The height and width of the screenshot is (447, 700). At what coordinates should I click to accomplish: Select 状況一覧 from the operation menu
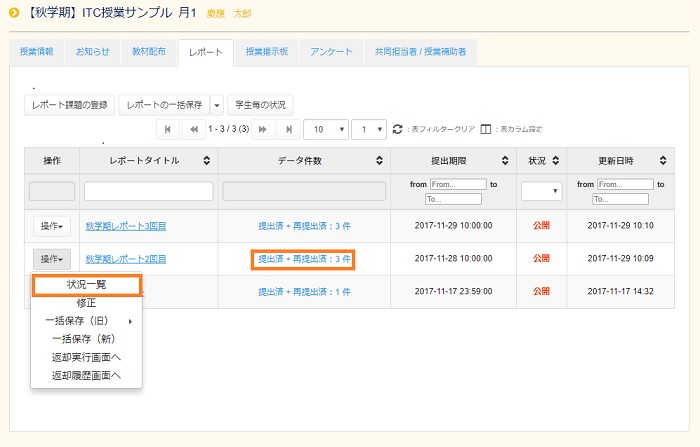click(86, 285)
